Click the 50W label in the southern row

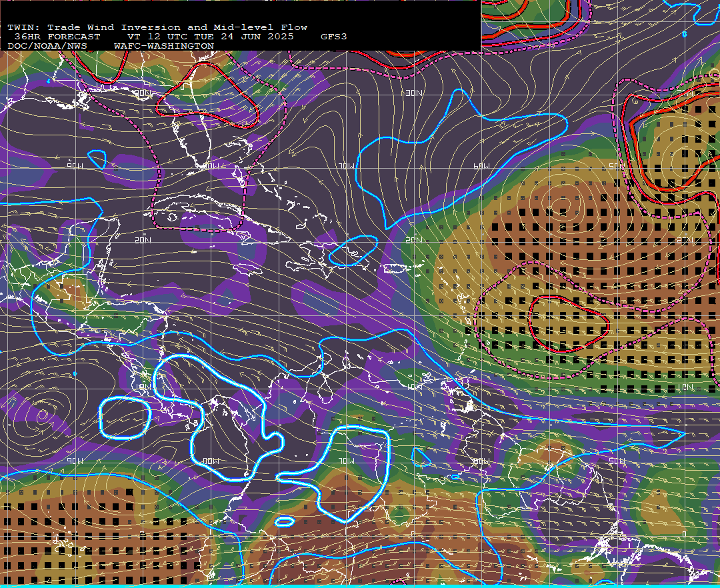click(x=617, y=461)
